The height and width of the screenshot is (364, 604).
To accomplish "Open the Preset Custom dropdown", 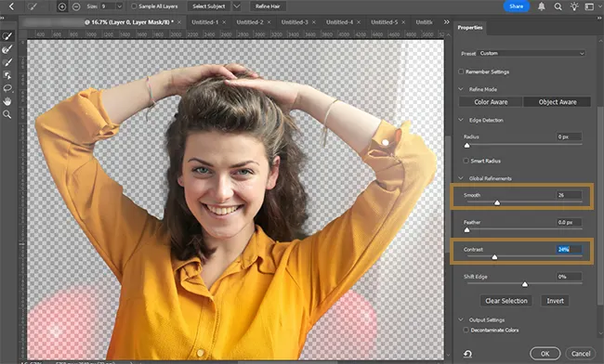I will pos(532,54).
